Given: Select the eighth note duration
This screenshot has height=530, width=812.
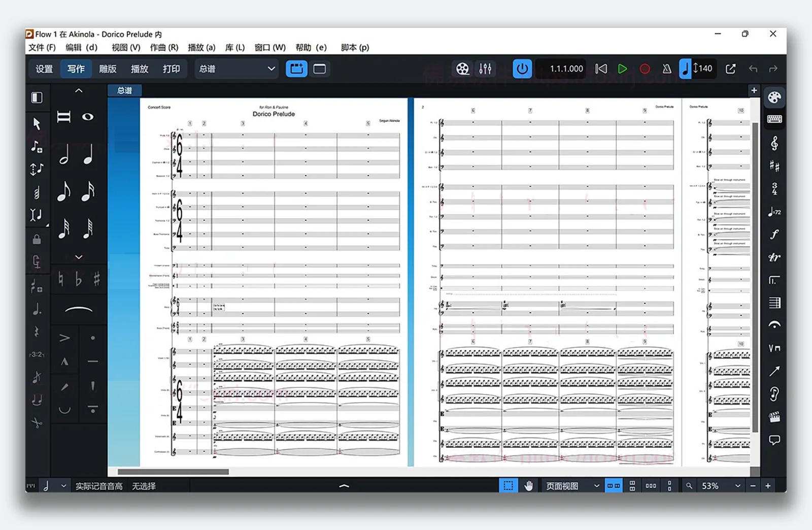Looking at the screenshot, I should (x=64, y=191).
